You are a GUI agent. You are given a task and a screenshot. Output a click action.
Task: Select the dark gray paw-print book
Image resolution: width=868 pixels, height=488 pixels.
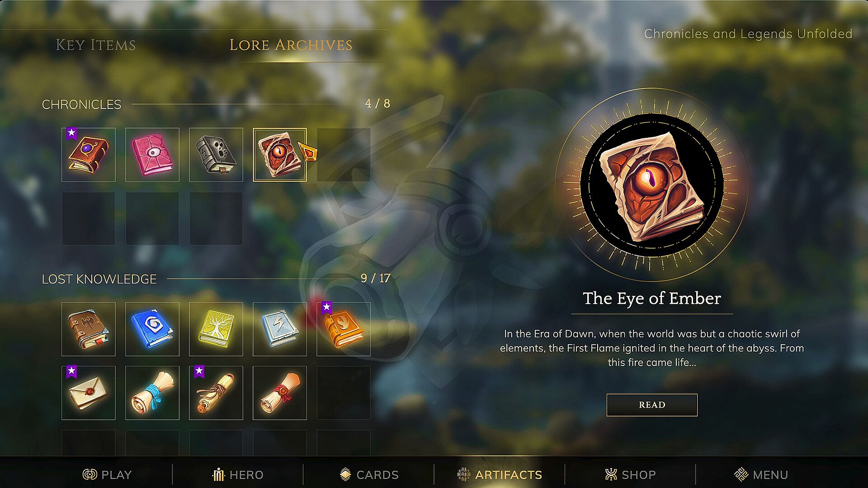[216, 155]
